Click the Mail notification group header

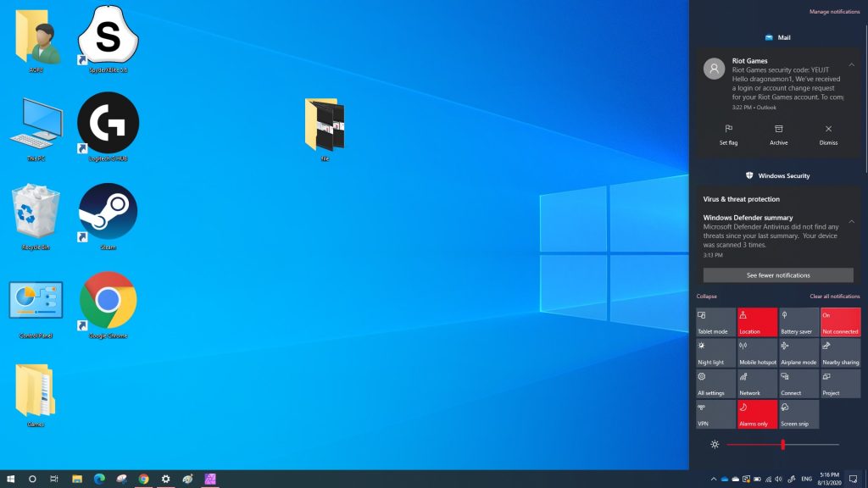[x=778, y=37]
